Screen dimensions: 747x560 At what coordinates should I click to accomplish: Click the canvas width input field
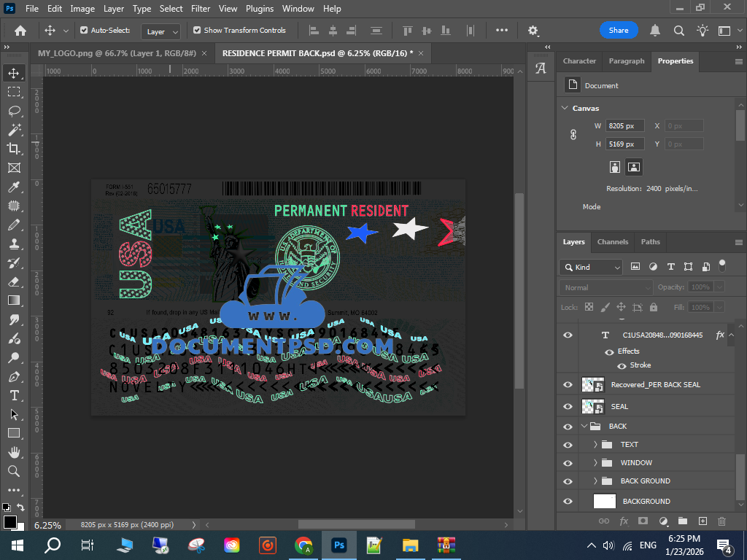pos(624,125)
